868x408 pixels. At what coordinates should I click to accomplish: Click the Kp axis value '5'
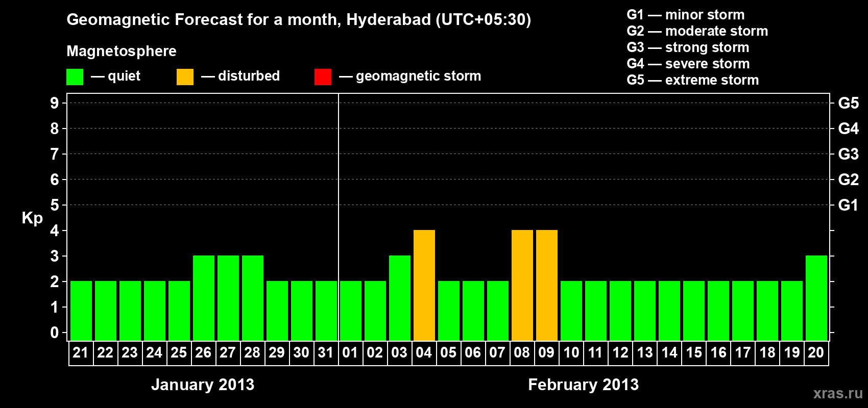(x=55, y=205)
